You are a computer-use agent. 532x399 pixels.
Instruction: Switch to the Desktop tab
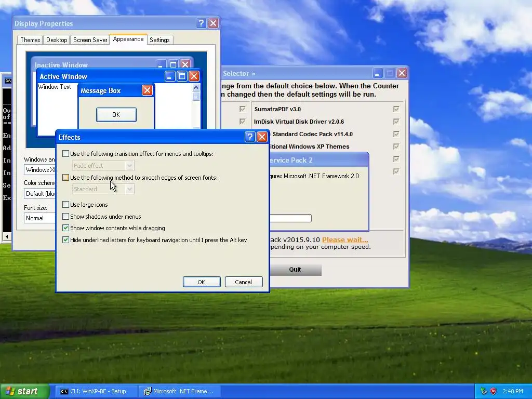57,40
